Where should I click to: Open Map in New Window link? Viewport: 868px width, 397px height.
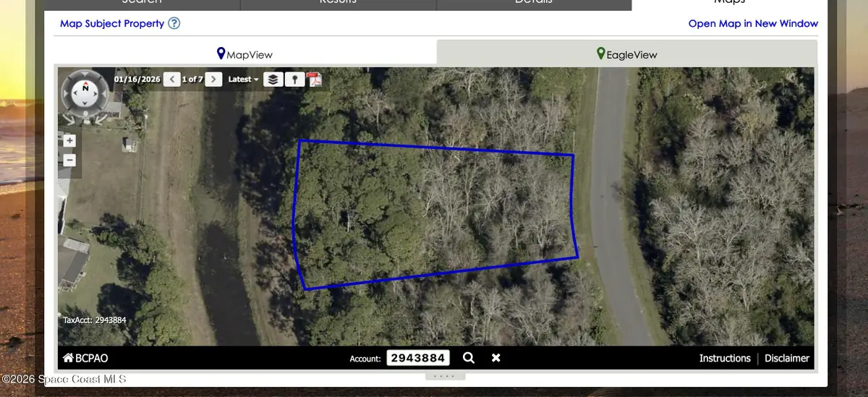753,23
